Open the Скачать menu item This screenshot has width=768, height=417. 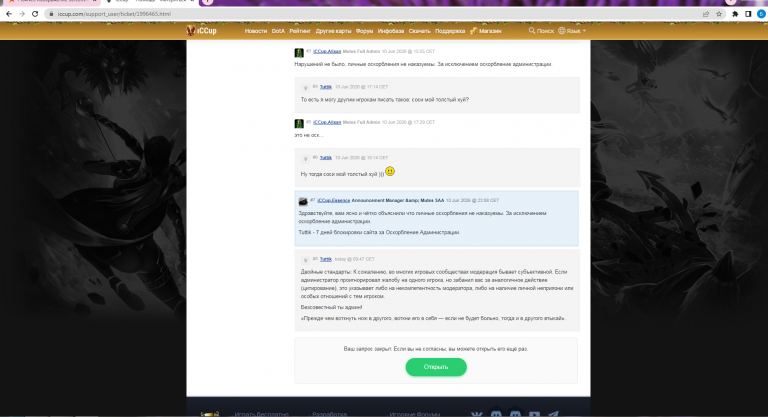(419, 31)
